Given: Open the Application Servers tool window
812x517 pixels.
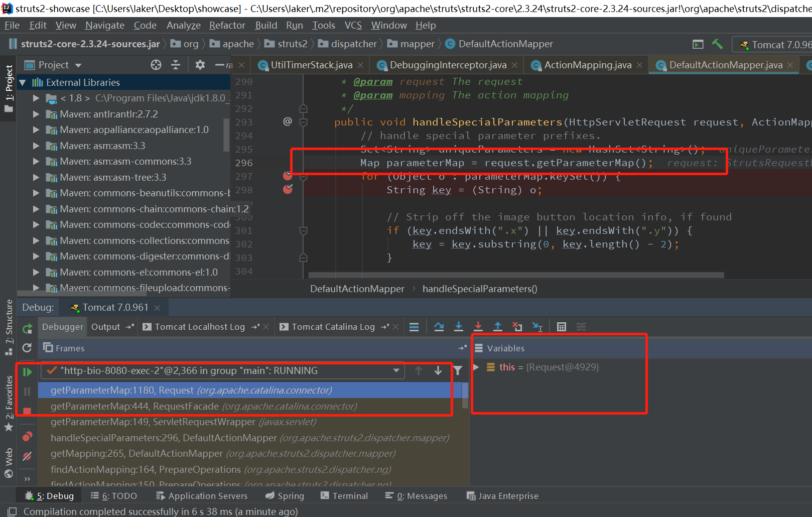Looking at the screenshot, I should pyautogui.click(x=202, y=496).
